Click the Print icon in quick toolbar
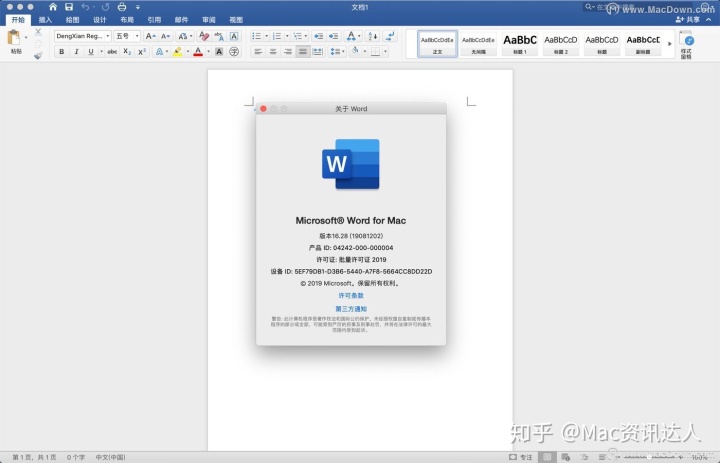This screenshot has width=720, height=463. [122, 7]
